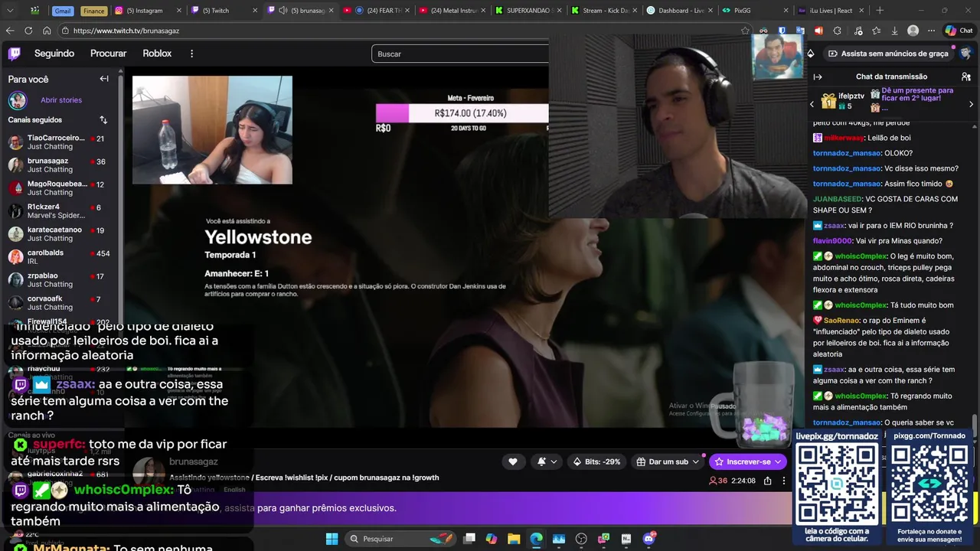Switch to the Finance browser tab
Viewport: 980px width, 551px height.
point(93,11)
